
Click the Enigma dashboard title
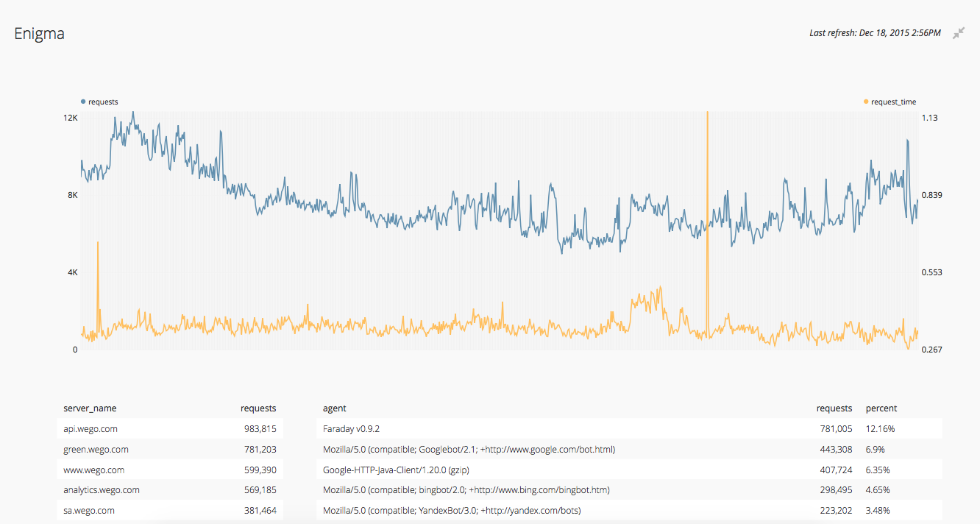pos(40,34)
